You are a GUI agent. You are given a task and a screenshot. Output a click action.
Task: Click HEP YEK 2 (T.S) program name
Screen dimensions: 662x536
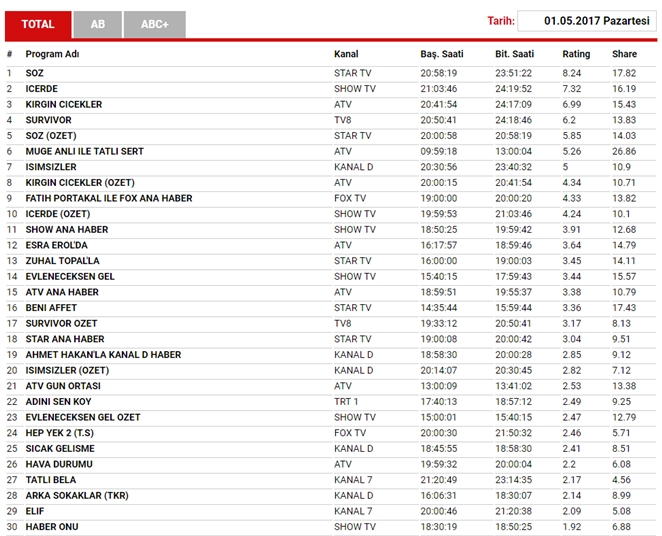pyautogui.click(x=60, y=432)
